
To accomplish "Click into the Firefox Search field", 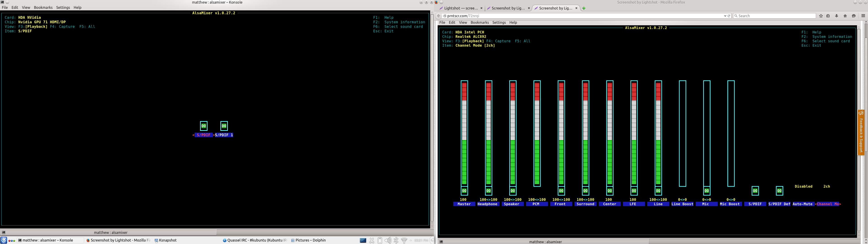I will [775, 16].
